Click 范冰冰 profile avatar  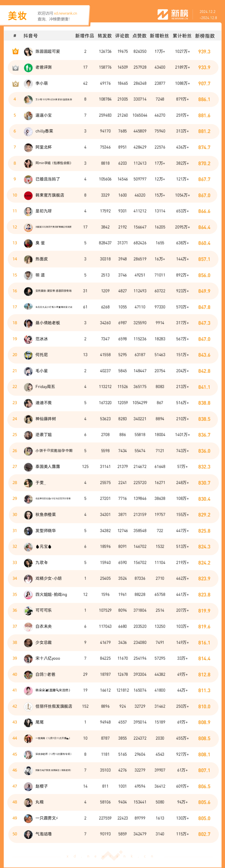pyautogui.click(x=28, y=339)
